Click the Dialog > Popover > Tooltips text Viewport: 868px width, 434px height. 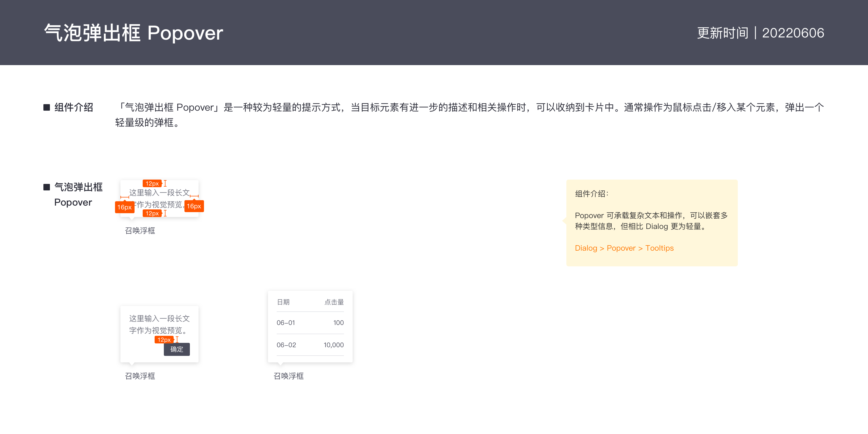point(624,248)
